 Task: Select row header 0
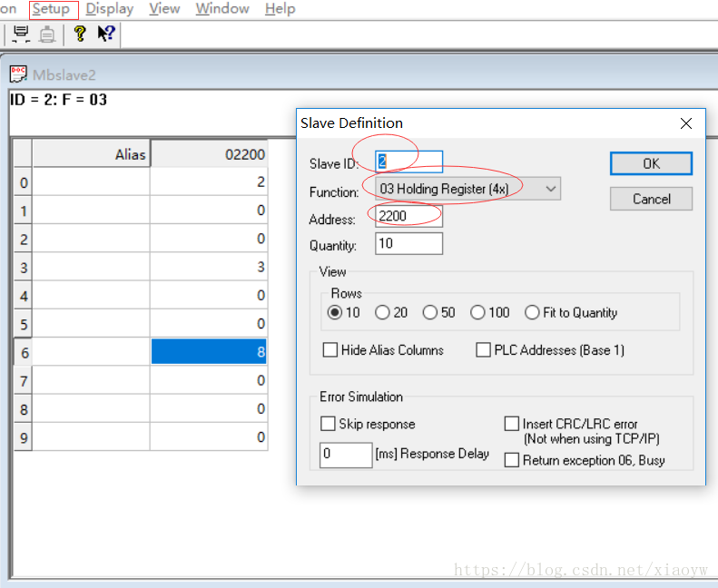(23, 181)
